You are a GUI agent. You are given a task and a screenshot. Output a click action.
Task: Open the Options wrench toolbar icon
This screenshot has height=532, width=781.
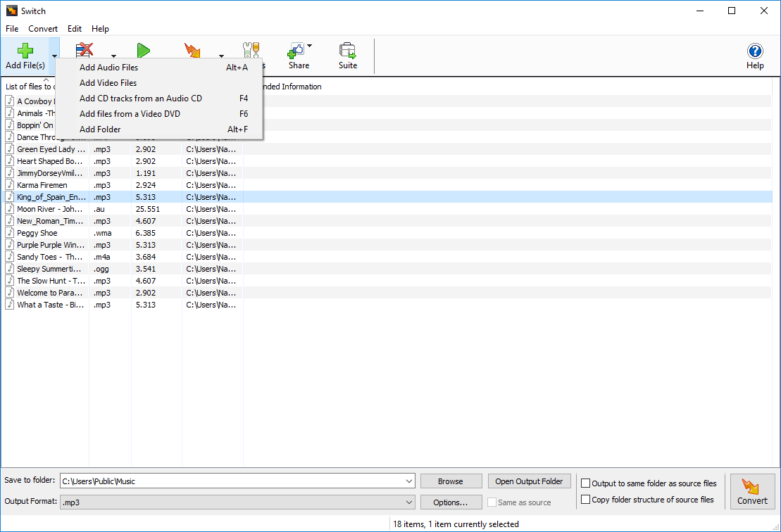pyautogui.click(x=251, y=49)
